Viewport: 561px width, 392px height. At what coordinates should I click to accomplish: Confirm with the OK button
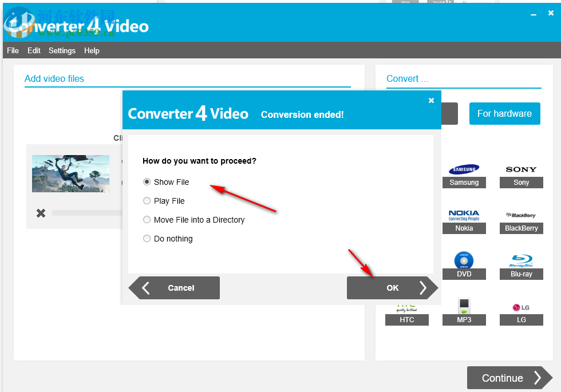click(393, 288)
